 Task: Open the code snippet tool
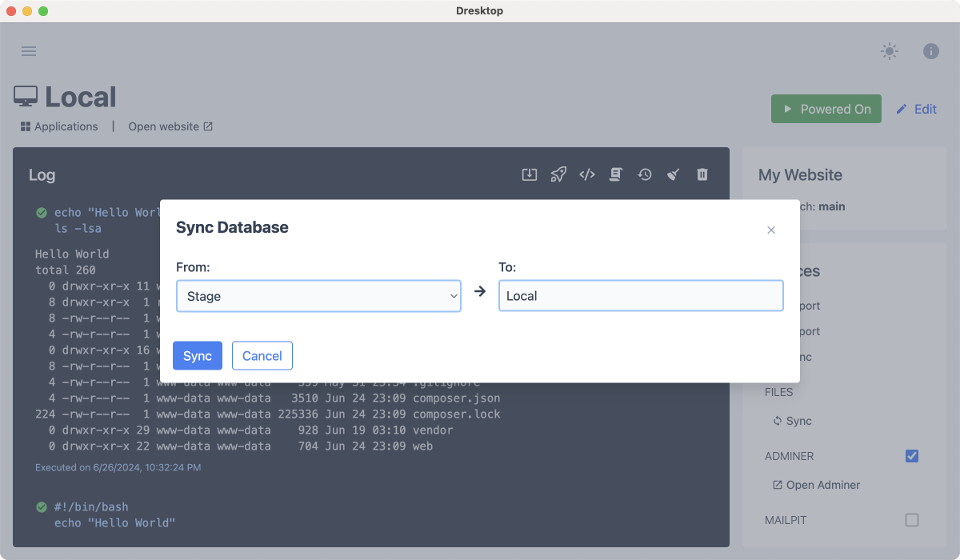pos(586,174)
